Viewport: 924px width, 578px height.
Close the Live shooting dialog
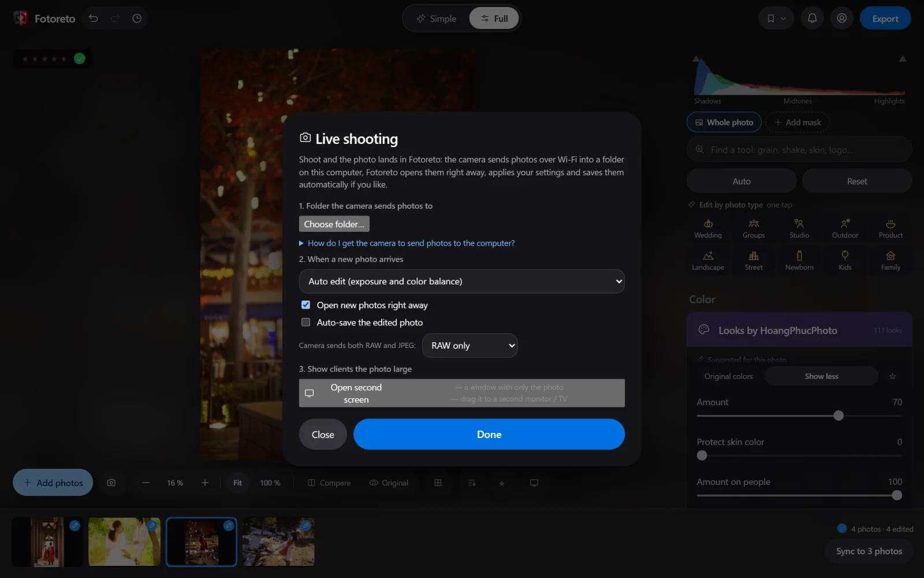click(323, 434)
